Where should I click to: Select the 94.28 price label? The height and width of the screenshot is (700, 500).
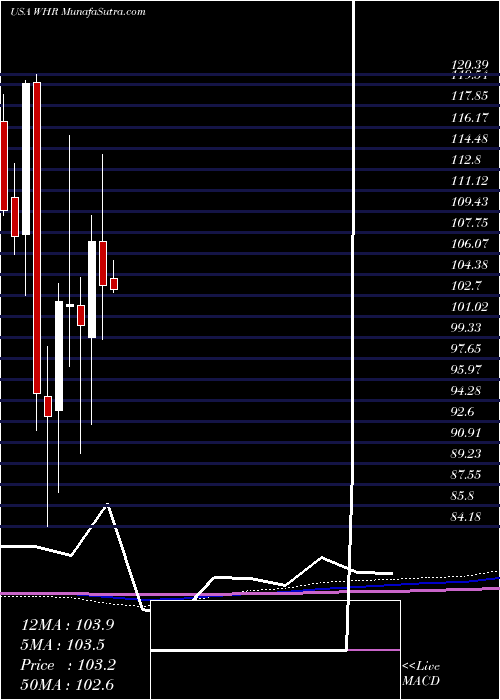466,391
